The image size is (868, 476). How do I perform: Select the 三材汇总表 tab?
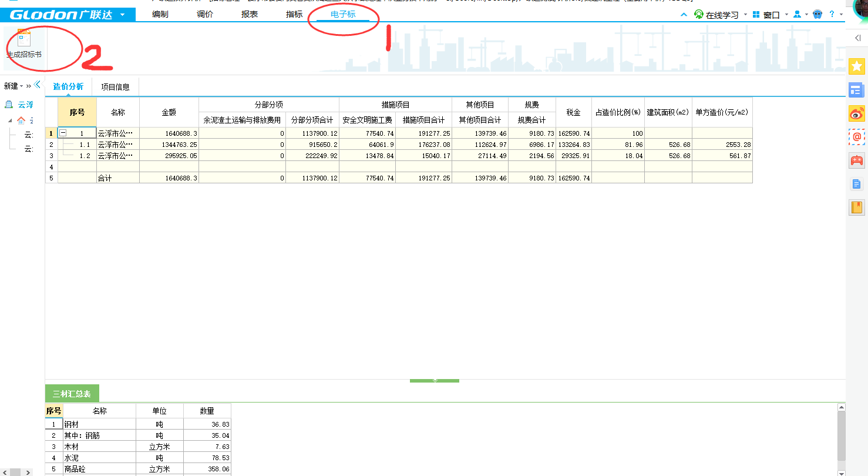[72, 394]
